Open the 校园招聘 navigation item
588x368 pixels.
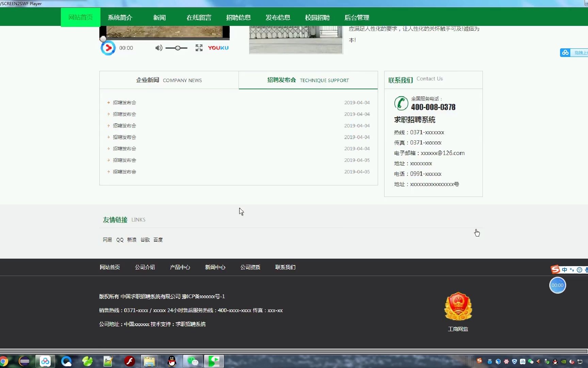pos(317,17)
